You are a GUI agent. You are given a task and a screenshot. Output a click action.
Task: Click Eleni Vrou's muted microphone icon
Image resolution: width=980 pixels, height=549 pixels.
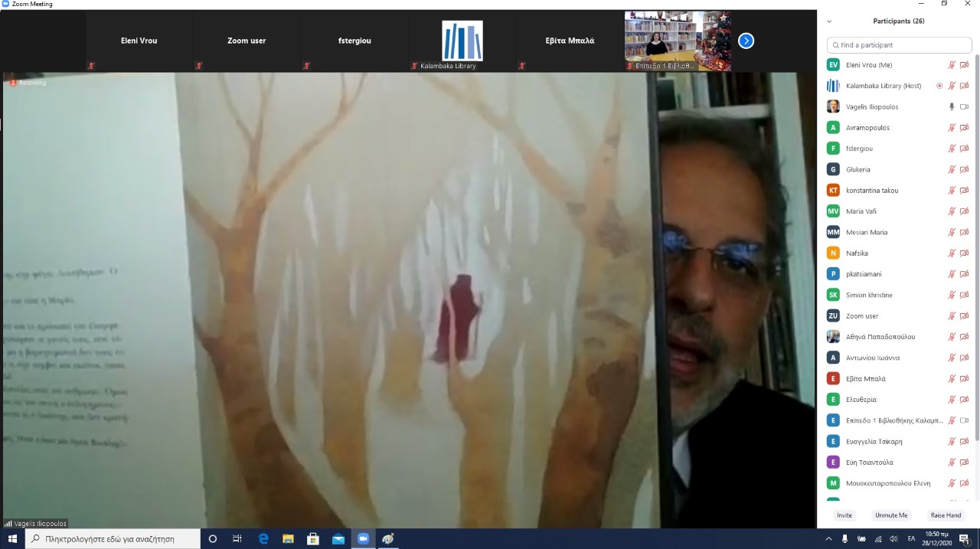[952, 65]
